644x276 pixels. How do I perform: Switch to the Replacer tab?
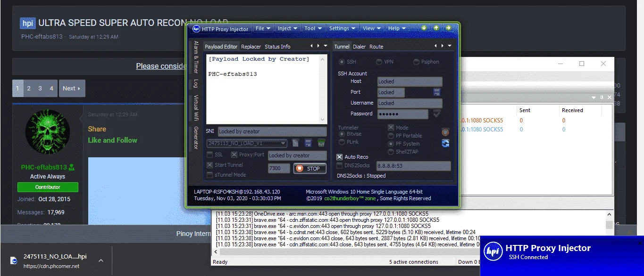tap(251, 47)
